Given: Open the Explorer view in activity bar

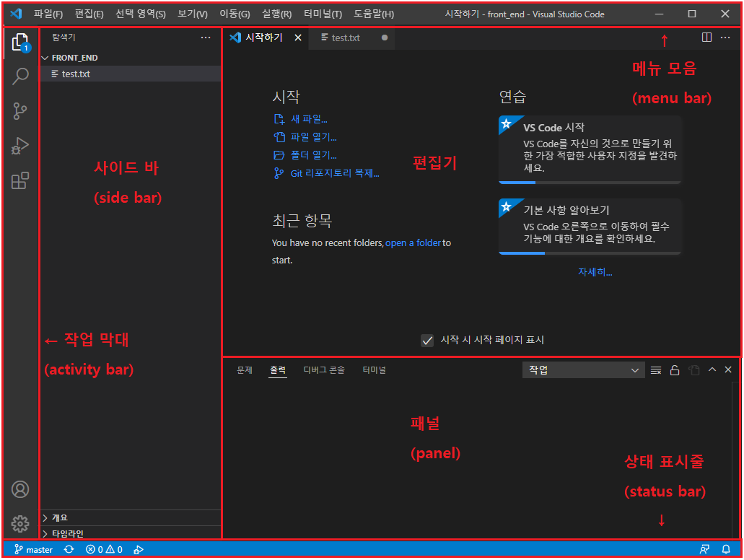Looking at the screenshot, I should click(x=20, y=43).
